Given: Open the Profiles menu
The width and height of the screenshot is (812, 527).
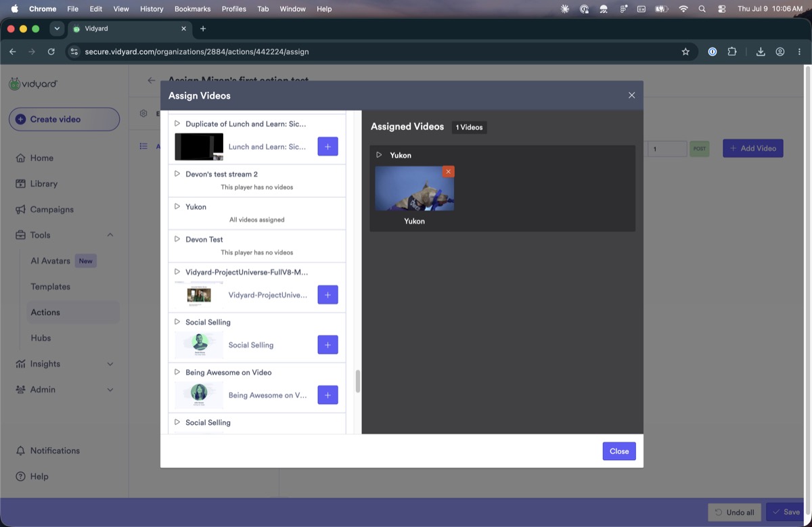Looking at the screenshot, I should coord(234,9).
